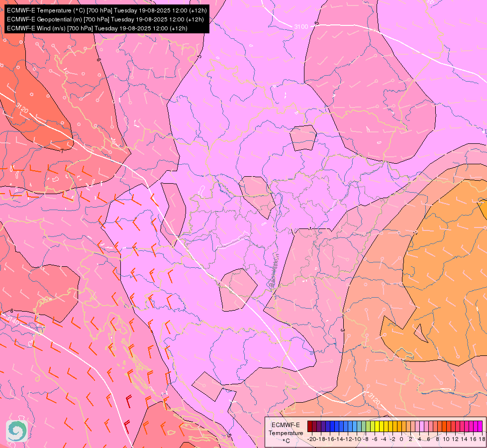Click the -10 legend value
Screen dimensions: 487x448
tap(357, 439)
